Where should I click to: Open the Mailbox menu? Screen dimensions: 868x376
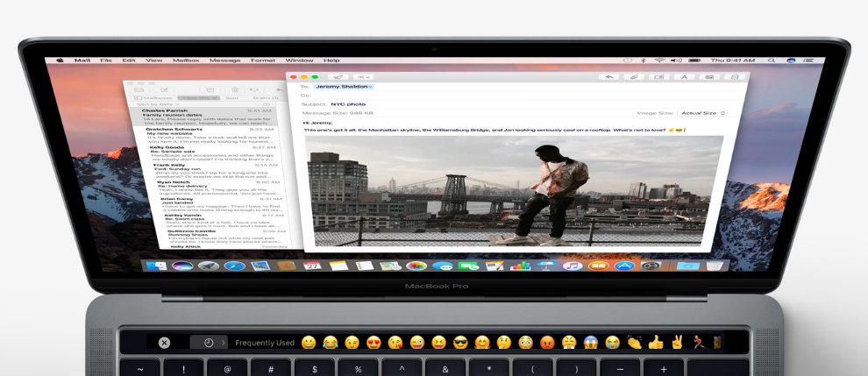click(186, 60)
